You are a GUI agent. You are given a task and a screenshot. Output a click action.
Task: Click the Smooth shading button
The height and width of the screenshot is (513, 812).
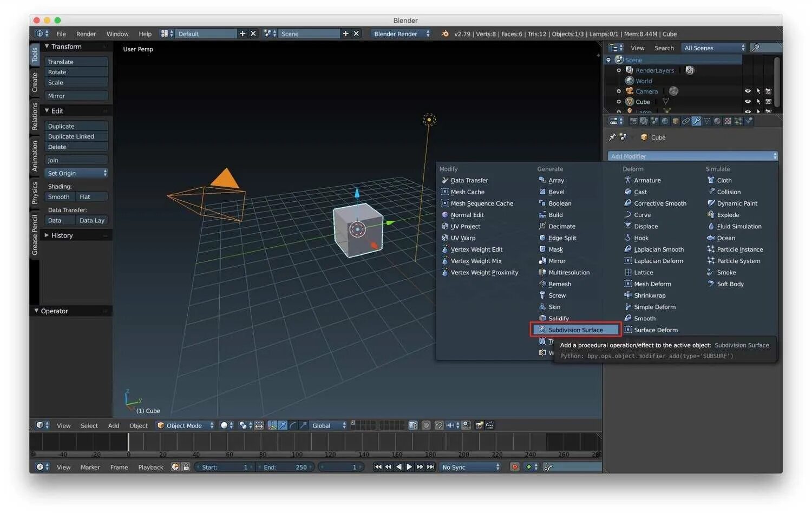click(x=59, y=197)
